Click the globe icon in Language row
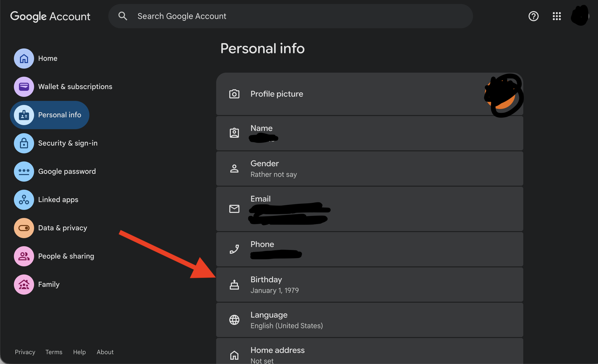598x364 pixels. tap(234, 320)
